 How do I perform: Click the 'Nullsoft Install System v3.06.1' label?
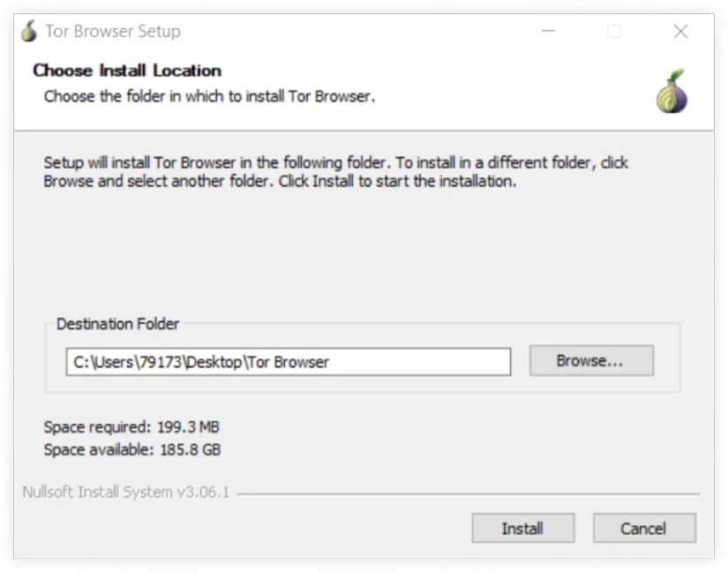126,492
